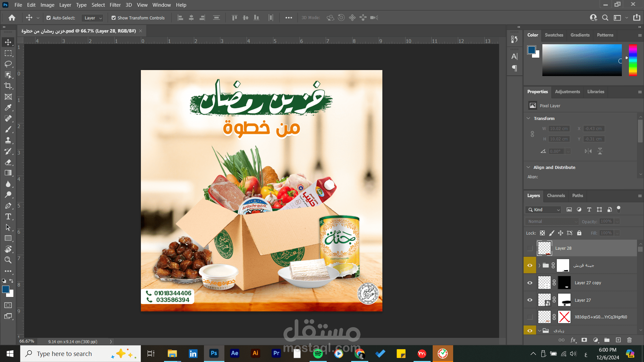Select the Horizontal Type tool
This screenshot has height=362, width=644.
pos(8,217)
